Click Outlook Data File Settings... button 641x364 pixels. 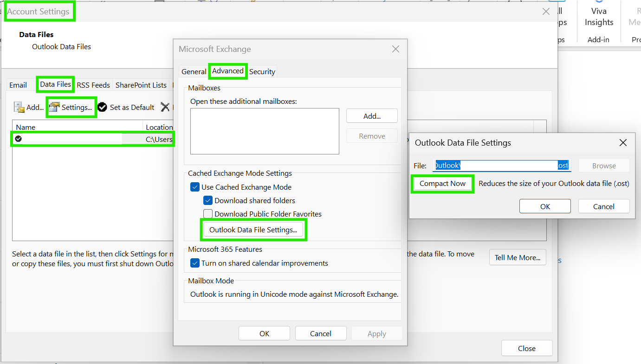253,230
